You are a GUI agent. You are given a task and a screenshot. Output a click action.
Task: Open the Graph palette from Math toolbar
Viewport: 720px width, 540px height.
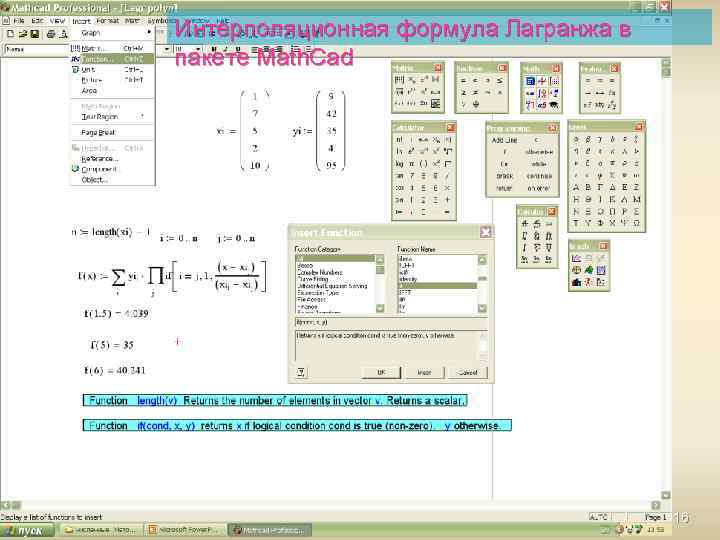point(542,81)
